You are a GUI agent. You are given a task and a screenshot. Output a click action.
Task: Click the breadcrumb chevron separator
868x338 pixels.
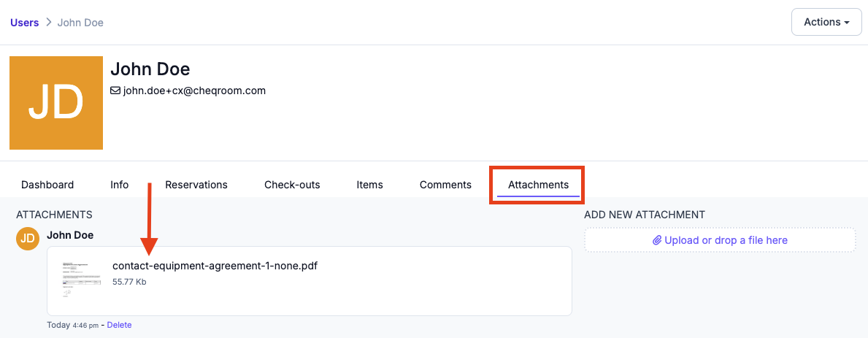point(49,23)
